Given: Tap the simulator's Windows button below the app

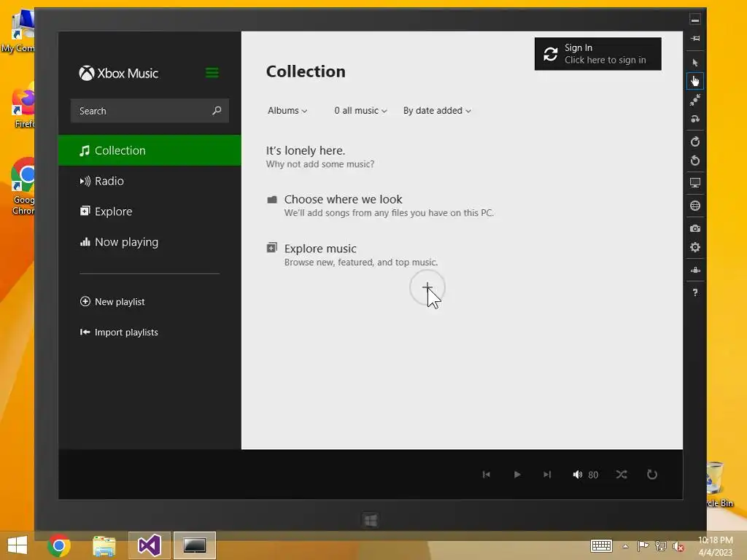Looking at the screenshot, I should (x=371, y=520).
